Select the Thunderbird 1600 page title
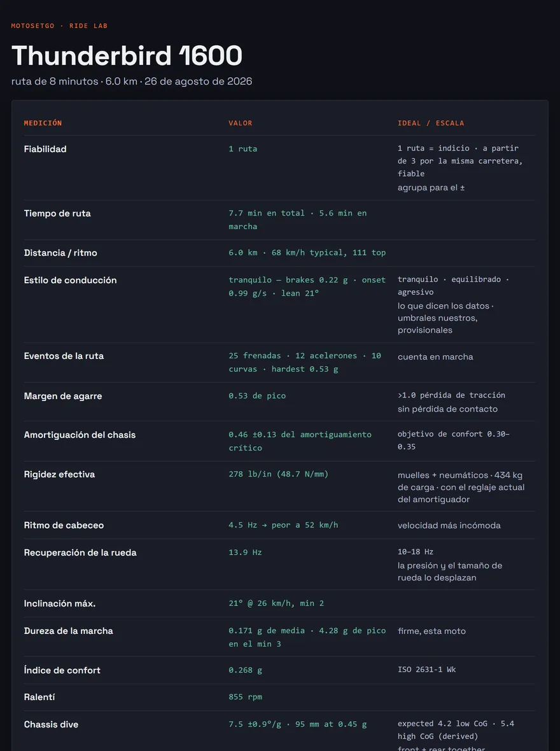Image resolution: width=560 pixels, height=751 pixels. [x=127, y=55]
